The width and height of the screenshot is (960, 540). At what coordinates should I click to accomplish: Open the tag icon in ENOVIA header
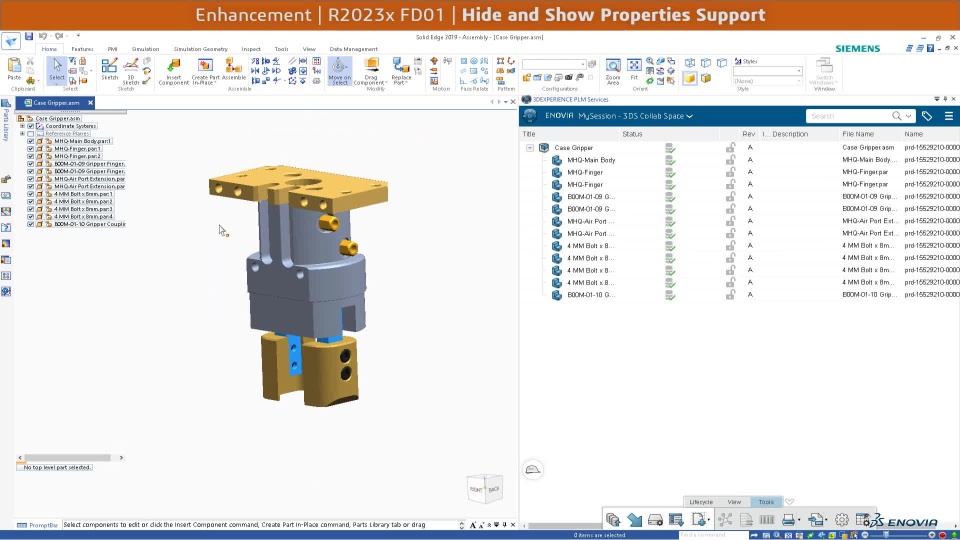click(x=927, y=116)
